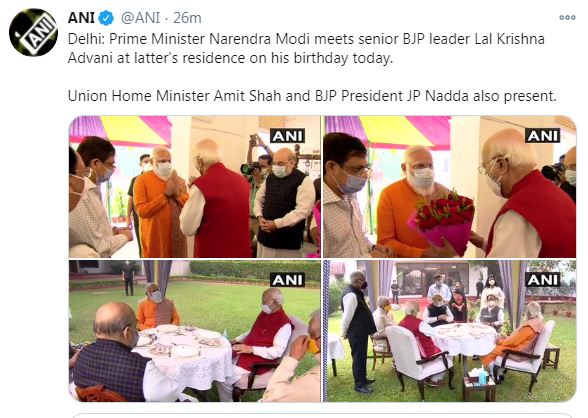
Task: Open bottom-left photo of table gathering
Action: tap(194, 331)
